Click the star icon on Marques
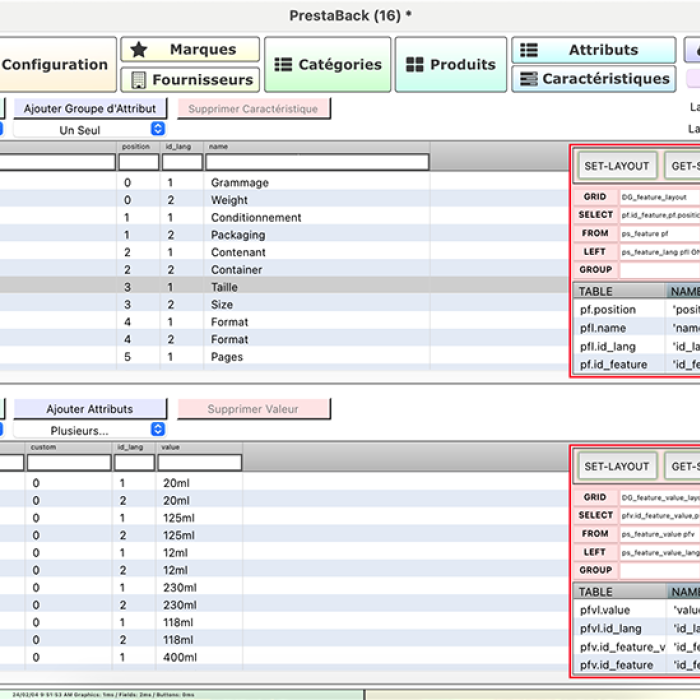The image size is (700, 700). (x=139, y=50)
